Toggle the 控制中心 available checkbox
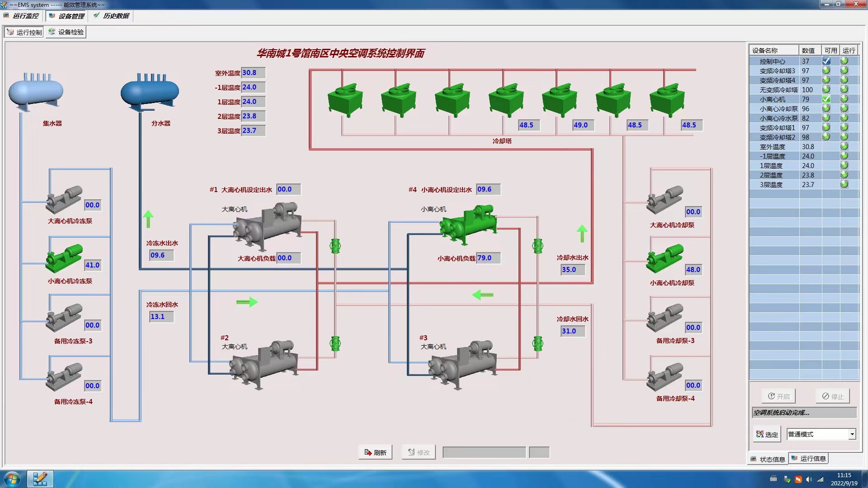Image resolution: width=868 pixels, height=488 pixels. pyautogui.click(x=826, y=61)
